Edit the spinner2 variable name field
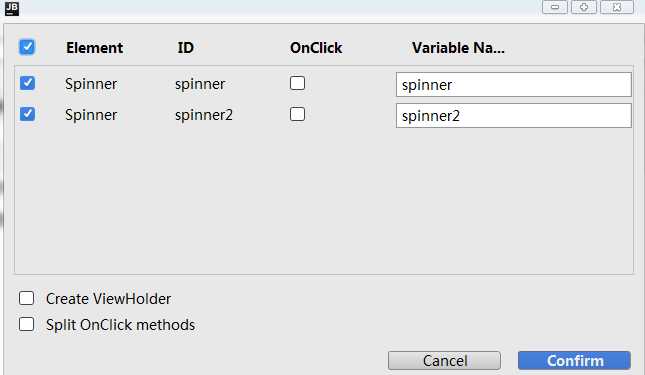Image resolution: width=645 pixels, height=375 pixels. [x=513, y=116]
